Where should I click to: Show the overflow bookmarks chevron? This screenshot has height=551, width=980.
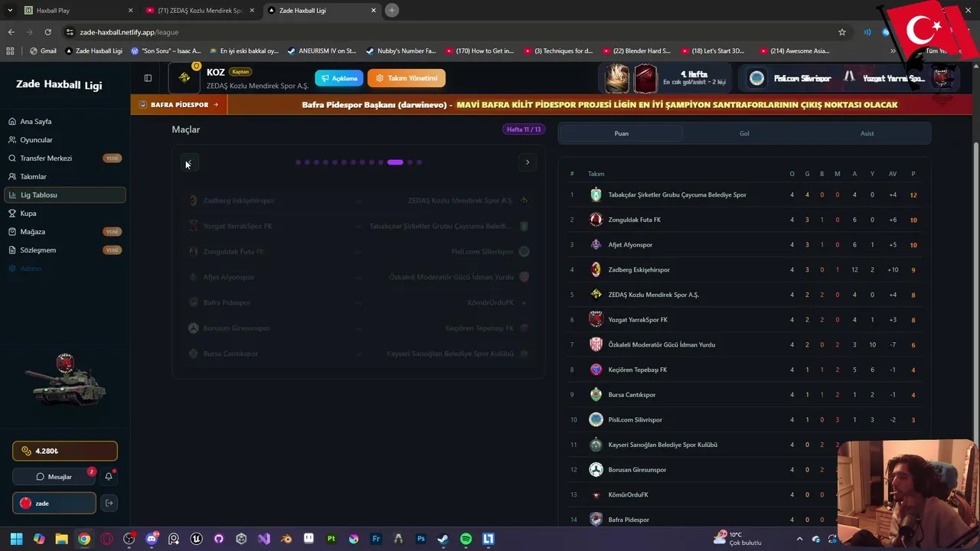pos(893,51)
